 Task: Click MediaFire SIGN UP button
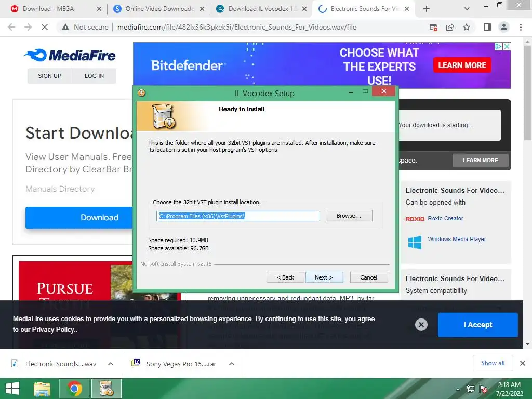coord(49,76)
